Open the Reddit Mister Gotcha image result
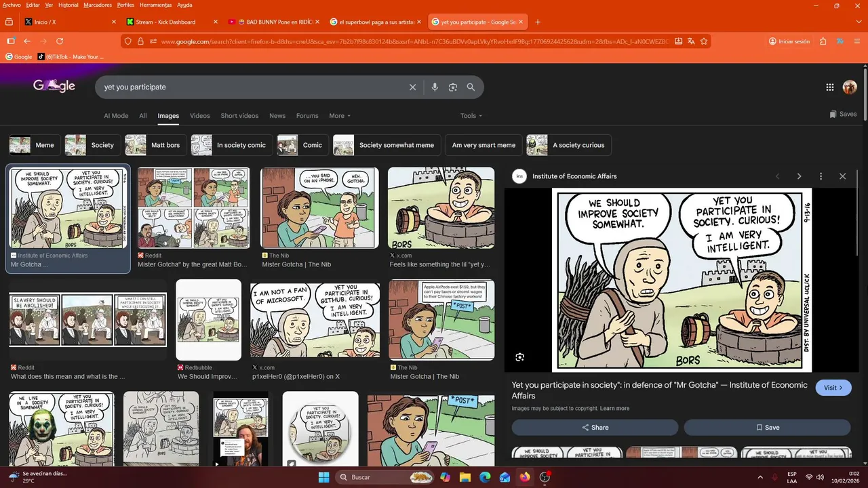This screenshot has width=868, height=488. click(x=193, y=207)
